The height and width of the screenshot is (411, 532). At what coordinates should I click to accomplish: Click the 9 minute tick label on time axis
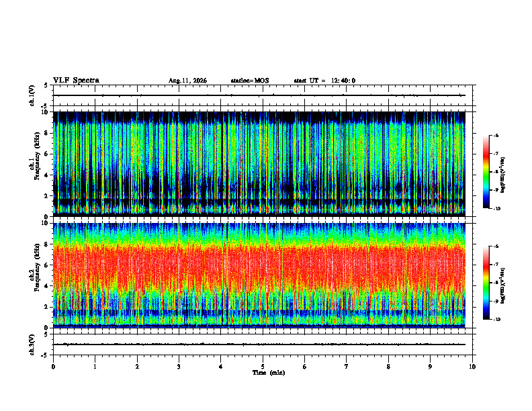tap(430, 367)
